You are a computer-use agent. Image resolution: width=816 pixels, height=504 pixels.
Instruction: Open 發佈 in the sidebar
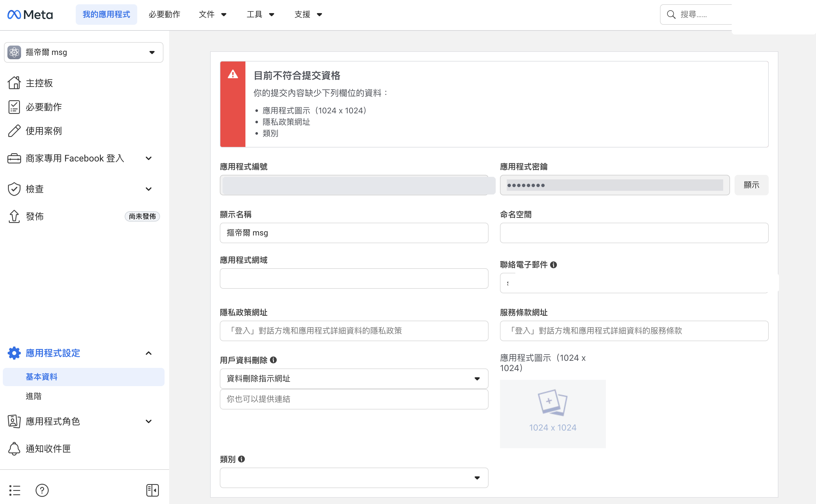35,216
